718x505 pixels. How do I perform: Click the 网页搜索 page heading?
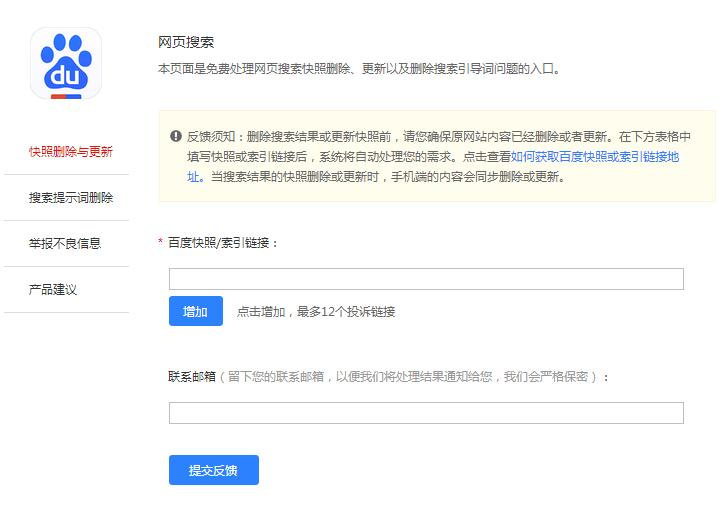pyautogui.click(x=186, y=42)
